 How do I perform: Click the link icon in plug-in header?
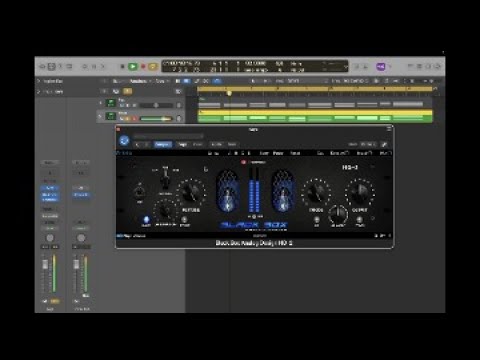384,144
